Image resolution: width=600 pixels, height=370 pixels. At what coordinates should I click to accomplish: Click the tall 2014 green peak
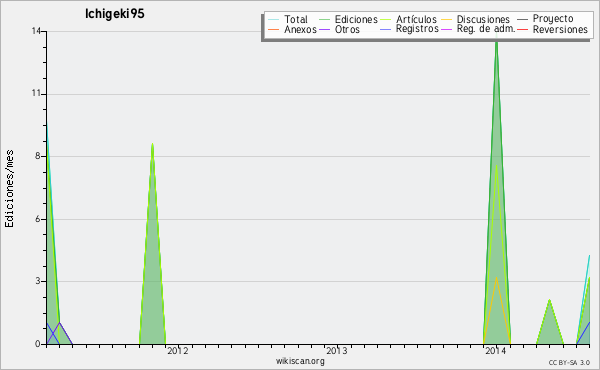click(x=497, y=191)
